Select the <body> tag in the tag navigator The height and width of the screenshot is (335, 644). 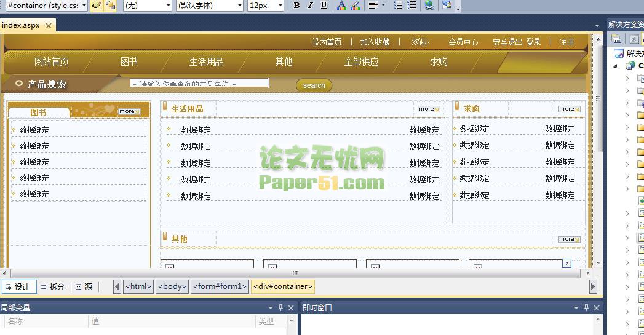[x=172, y=286]
